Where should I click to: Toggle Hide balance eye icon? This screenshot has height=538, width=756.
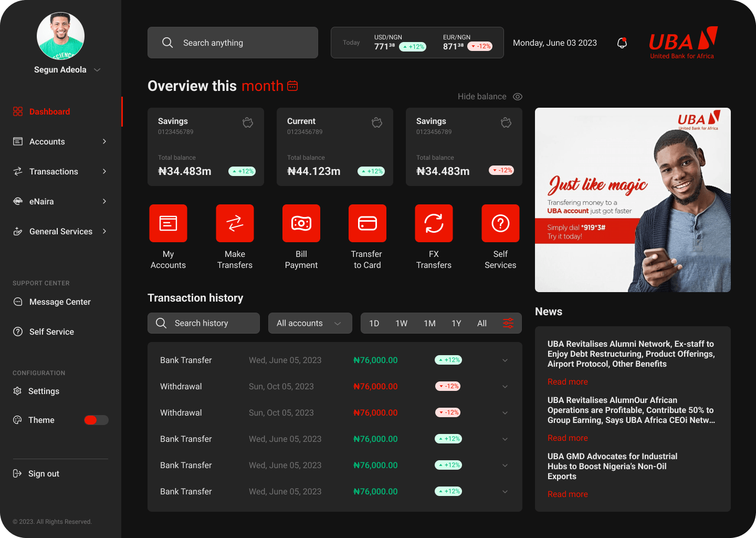(518, 97)
